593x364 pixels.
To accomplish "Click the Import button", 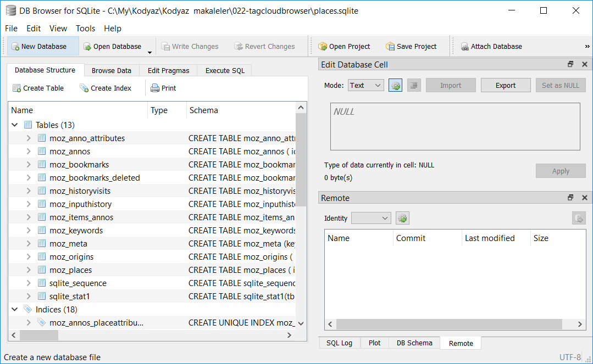I will 451,86.
